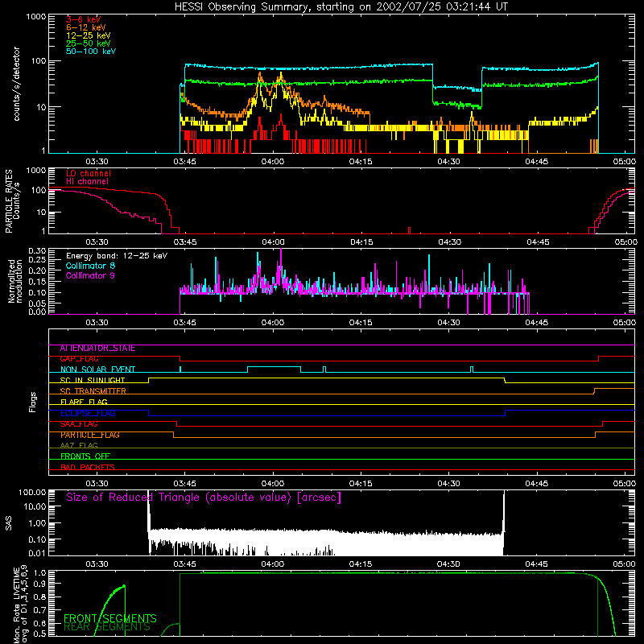Select the LO channel legend label
This screenshot has width=644, height=644.
click(x=89, y=173)
